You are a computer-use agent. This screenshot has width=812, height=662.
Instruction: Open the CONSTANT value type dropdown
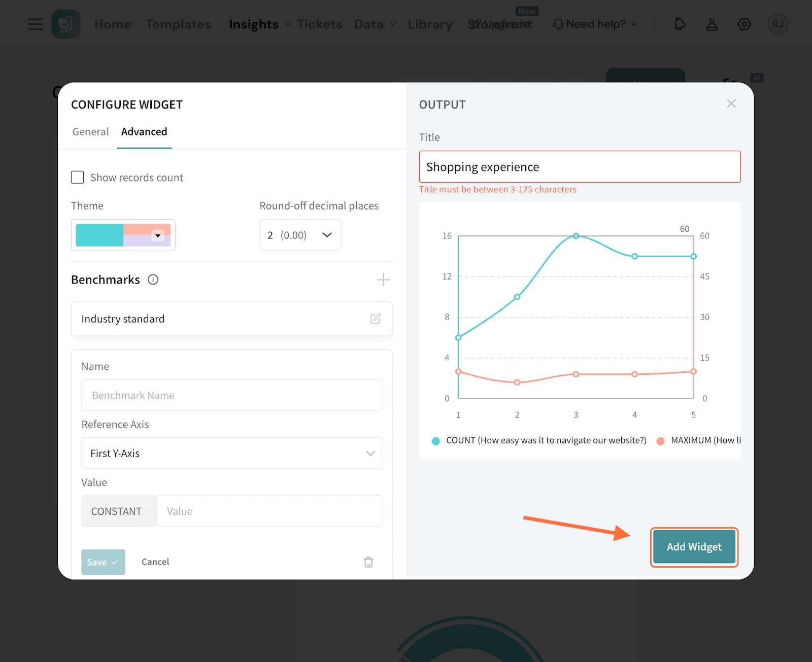[x=119, y=511]
